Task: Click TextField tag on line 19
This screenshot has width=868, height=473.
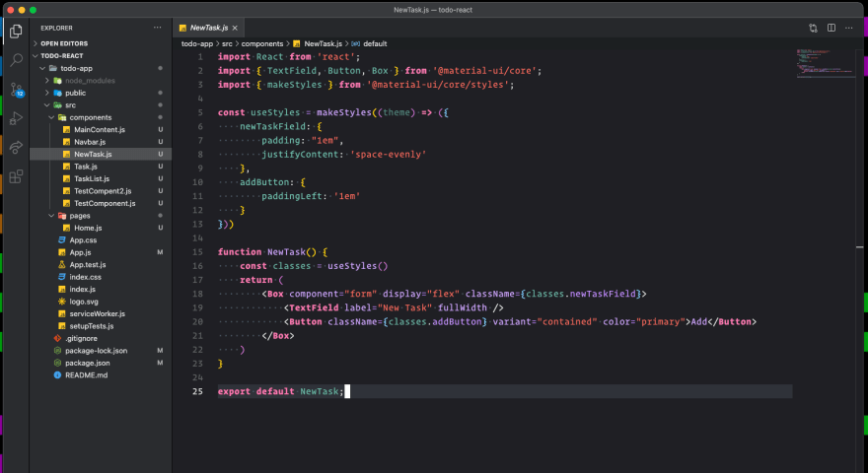Action: tap(314, 307)
